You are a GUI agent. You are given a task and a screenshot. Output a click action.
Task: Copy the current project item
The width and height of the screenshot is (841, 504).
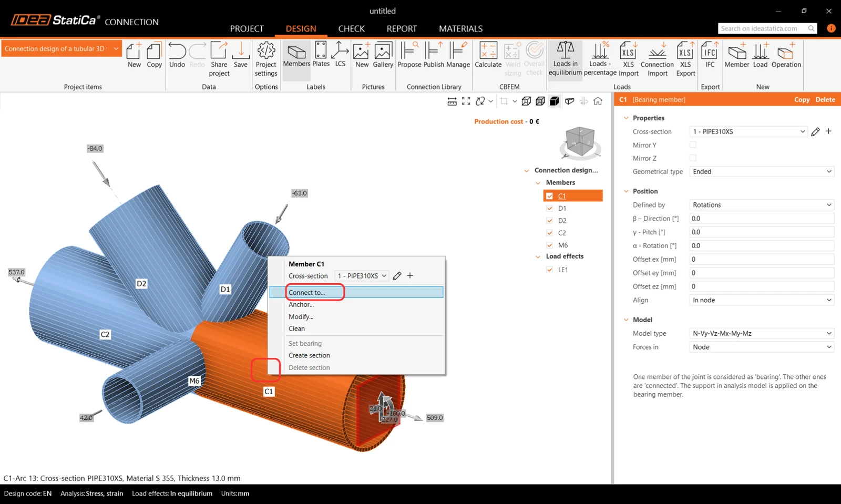tap(154, 56)
